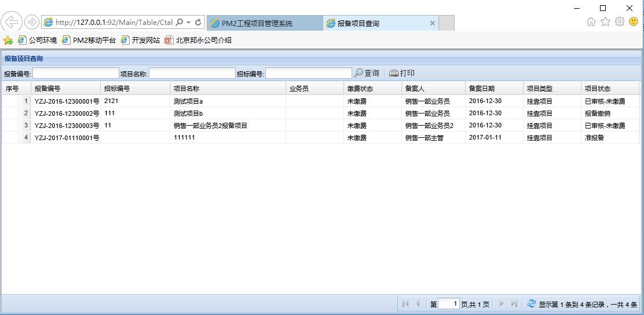This screenshot has height=315, width=644.
Task: Click the 项目名称 search input field
Action: tap(192, 74)
